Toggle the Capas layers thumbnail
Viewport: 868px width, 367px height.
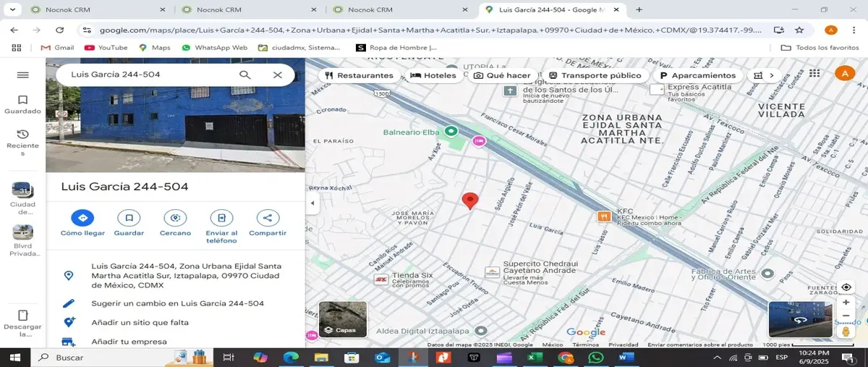click(x=343, y=319)
